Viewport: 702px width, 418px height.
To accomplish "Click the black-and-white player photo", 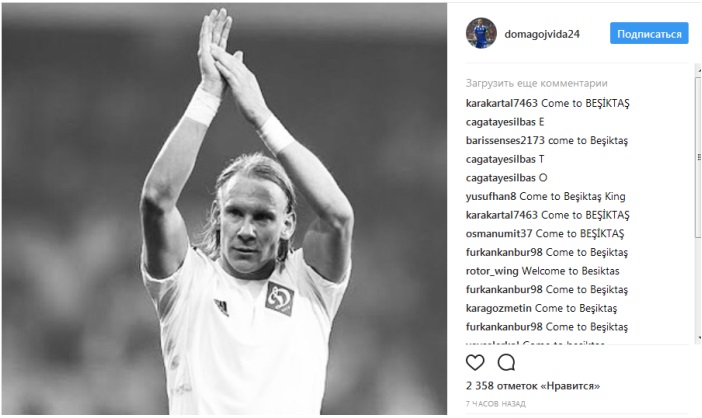I will [224, 209].
